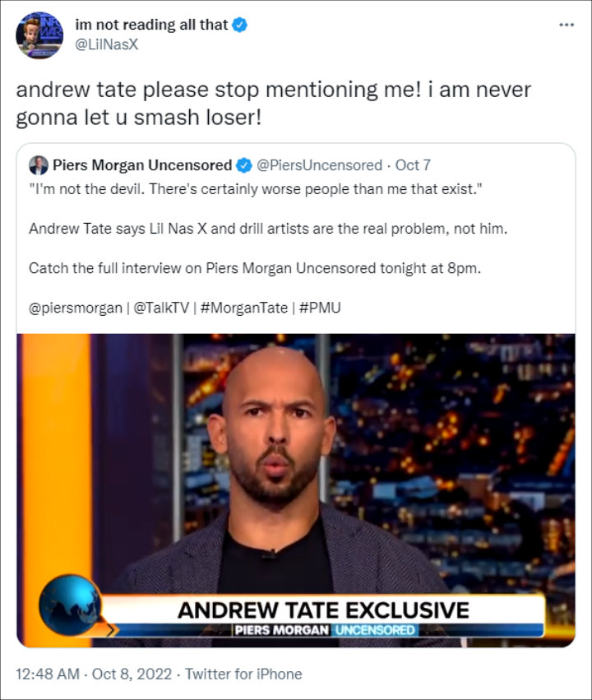Click the verified badge beside 'im not reading all that'
This screenshot has height=700, width=592.
pos(240,25)
